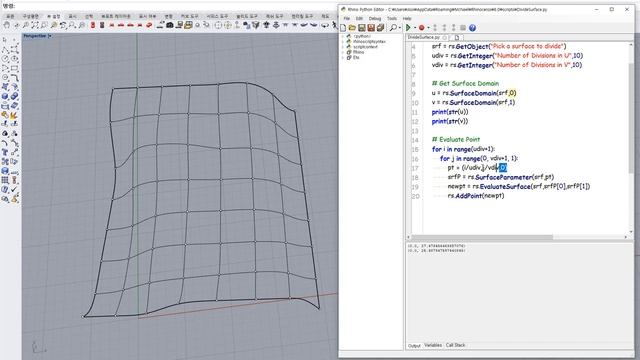Viewport: 640px width, 360px height.
Task: Click the right arrow of editor horizontal scrollbar
Action: (x=626, y=237)
